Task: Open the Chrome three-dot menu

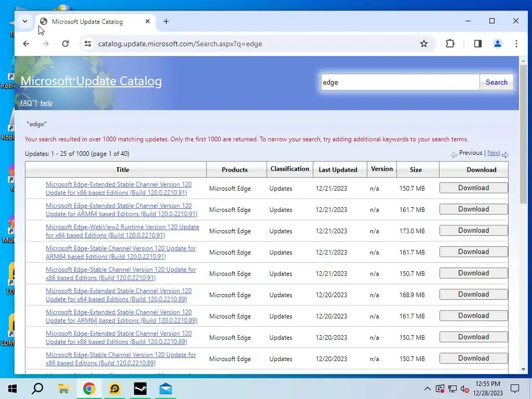Action: click(516, 44)
